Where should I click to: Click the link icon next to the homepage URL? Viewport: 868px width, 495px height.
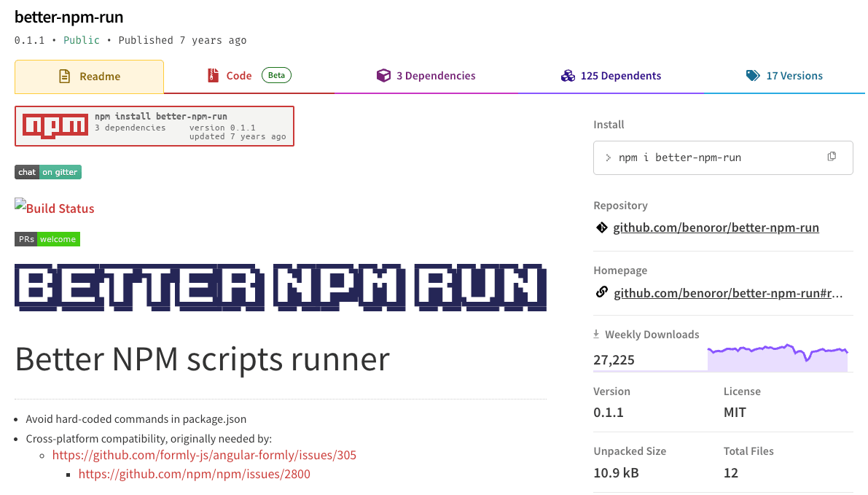pyautogui.click(x=601, y=292)
